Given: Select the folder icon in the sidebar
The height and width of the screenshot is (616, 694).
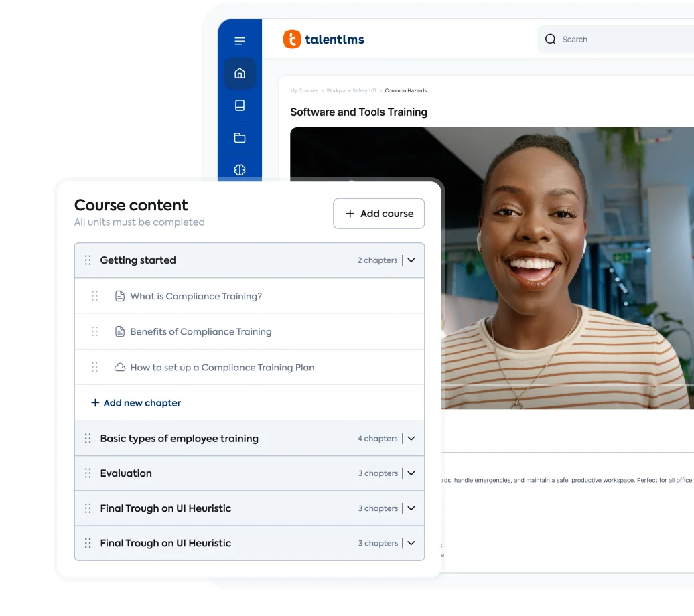Looking at the screenshot, I should pos(240,138).
